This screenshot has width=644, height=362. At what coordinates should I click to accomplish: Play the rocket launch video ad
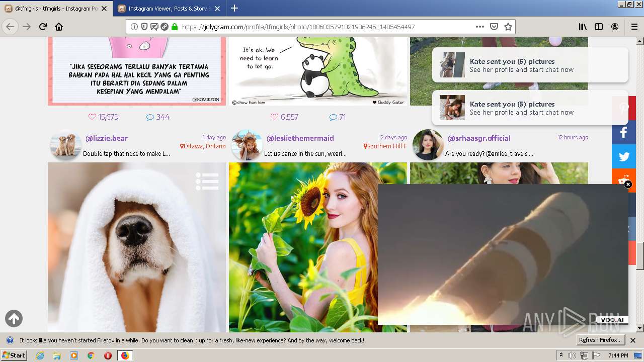pyautogui.click(x=503, y=254)
